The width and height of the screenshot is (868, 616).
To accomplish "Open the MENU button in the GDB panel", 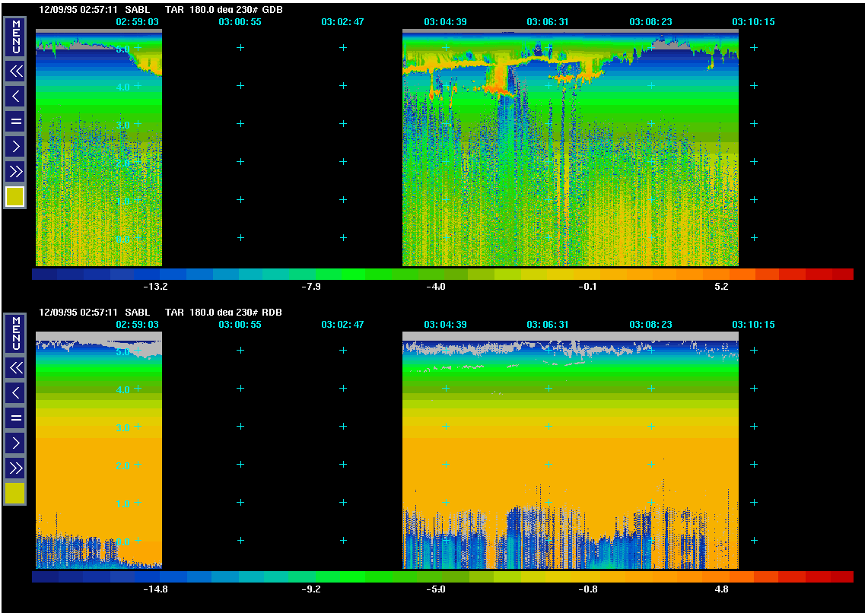I will 15,36.
